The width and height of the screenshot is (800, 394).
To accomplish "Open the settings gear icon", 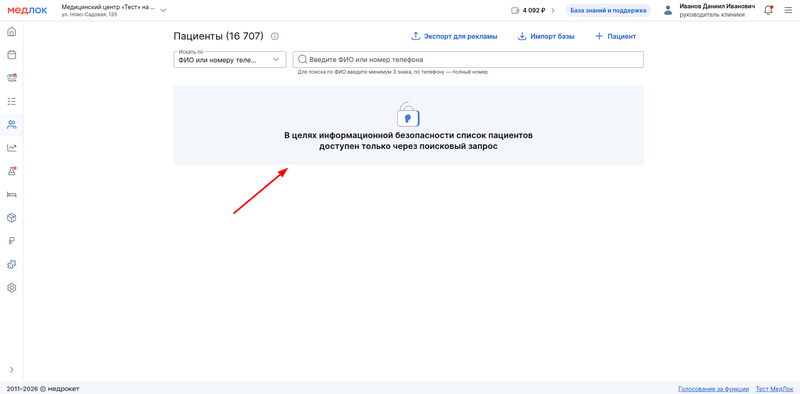I will [x=11, y=288].
